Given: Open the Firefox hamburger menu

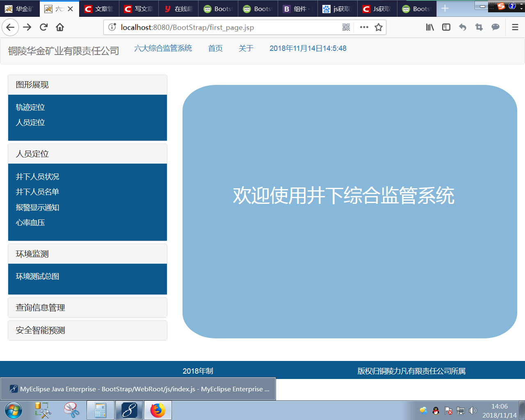Looking at the screenshot, I should pyautogui.click(x=514, y=27).
